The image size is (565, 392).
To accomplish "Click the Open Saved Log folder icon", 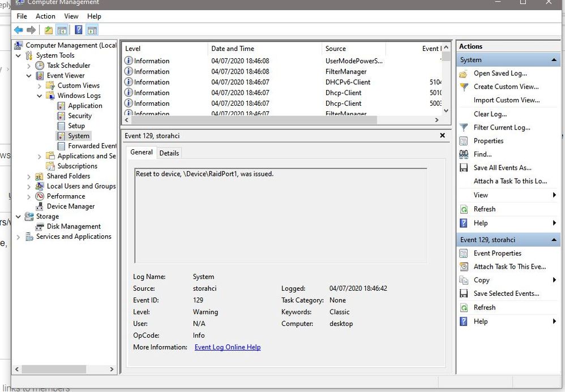I will [464, 74].
